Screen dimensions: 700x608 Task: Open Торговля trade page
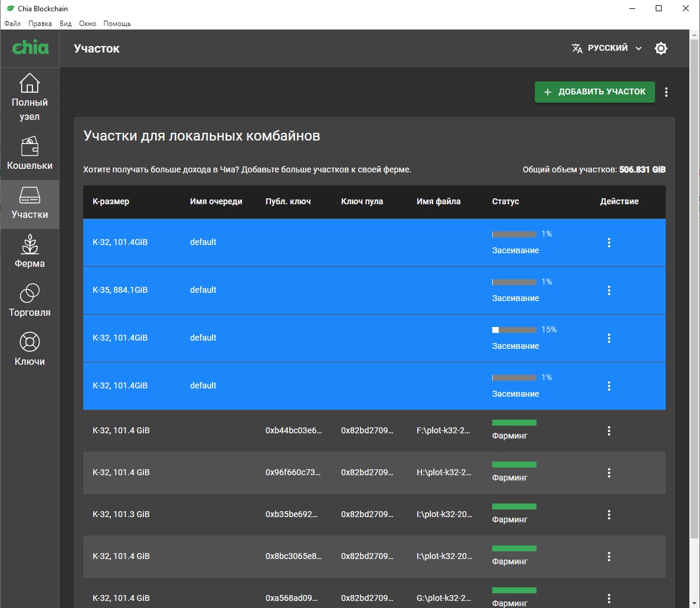30,300
